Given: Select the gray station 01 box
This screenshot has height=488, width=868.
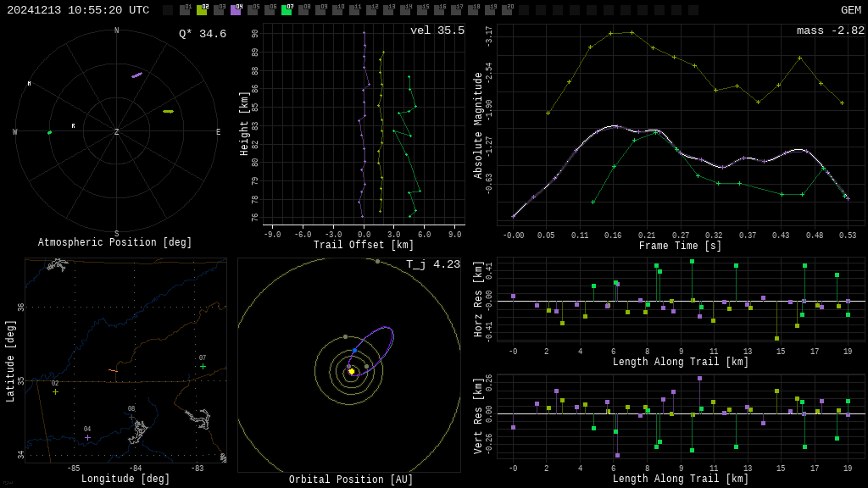Looking at the screenshot, I should click(x=185, y=10).
